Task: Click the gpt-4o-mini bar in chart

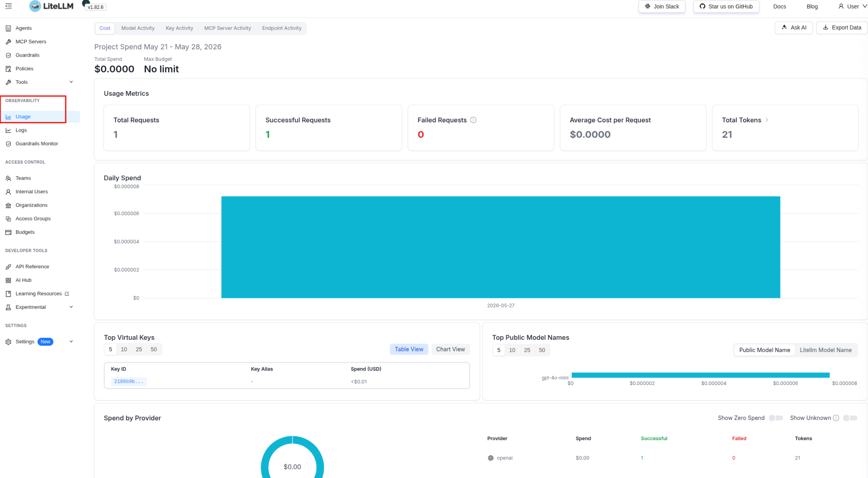Action: point(700,375)
